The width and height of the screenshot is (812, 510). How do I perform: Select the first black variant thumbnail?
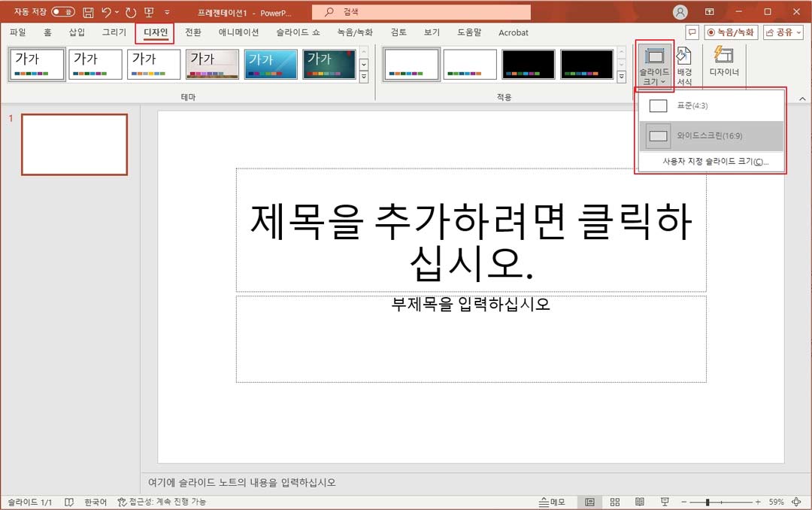(529, 64)
